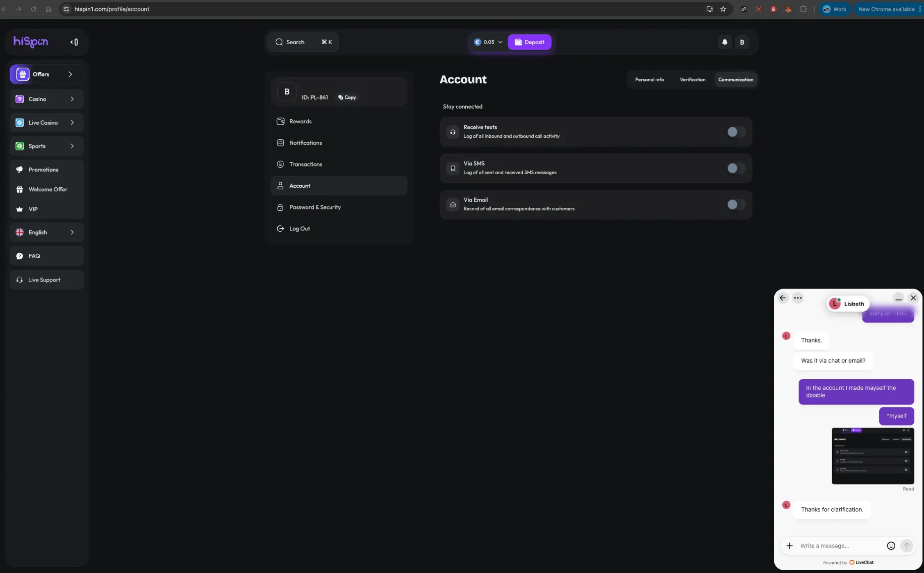This screenshot has width=924, height=573.
Task: Open the notifications bell in the header
Action: (725, 42)
